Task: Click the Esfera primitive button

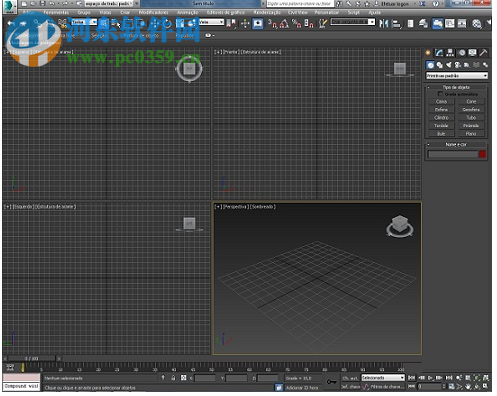Action: 441,110
